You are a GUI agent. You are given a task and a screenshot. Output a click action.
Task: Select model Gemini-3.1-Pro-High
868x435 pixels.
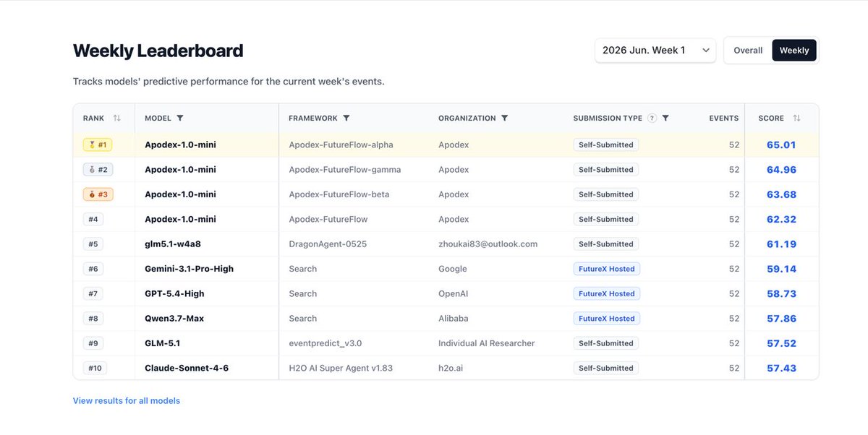point(189,269)
